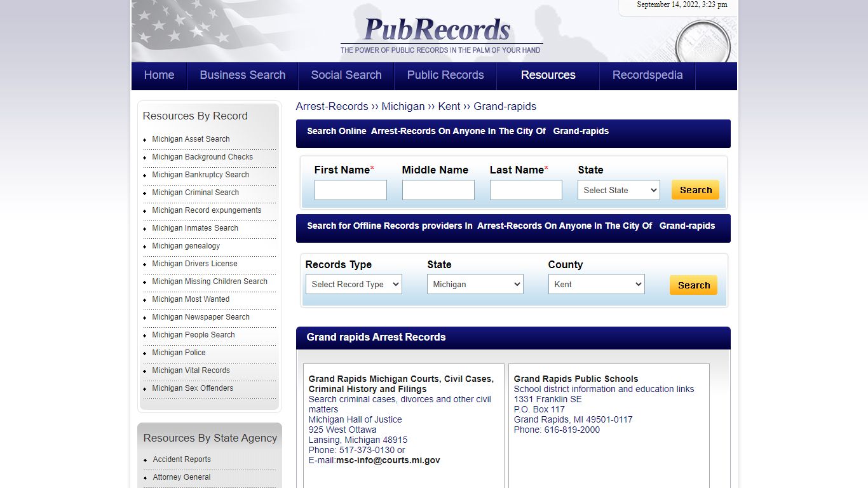The width and height of the screenshot is (868, 488).
Task: Open Michigan Bankruptcy Search link
Action: point(200,175)
